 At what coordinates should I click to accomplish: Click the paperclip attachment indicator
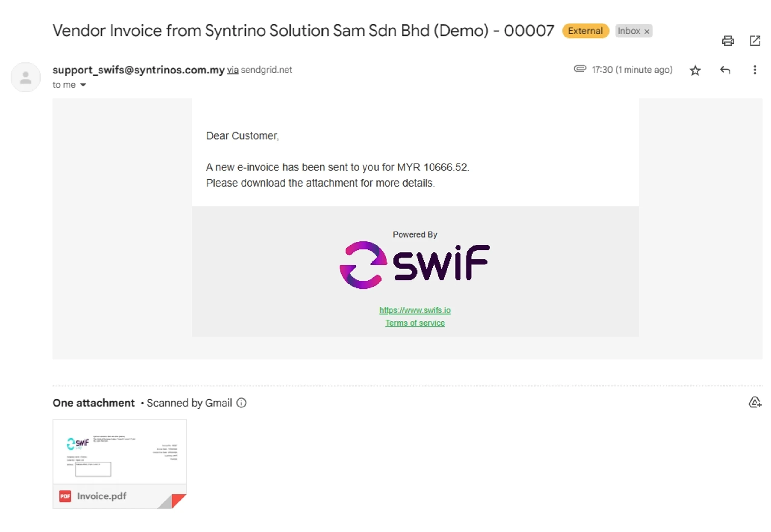(580, 69)
